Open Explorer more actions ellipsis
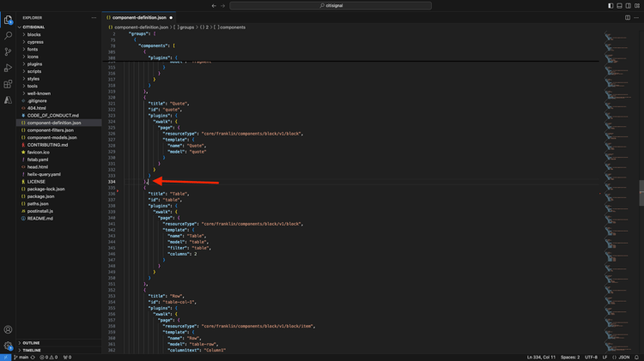644x361 pixels. point(94,18)
